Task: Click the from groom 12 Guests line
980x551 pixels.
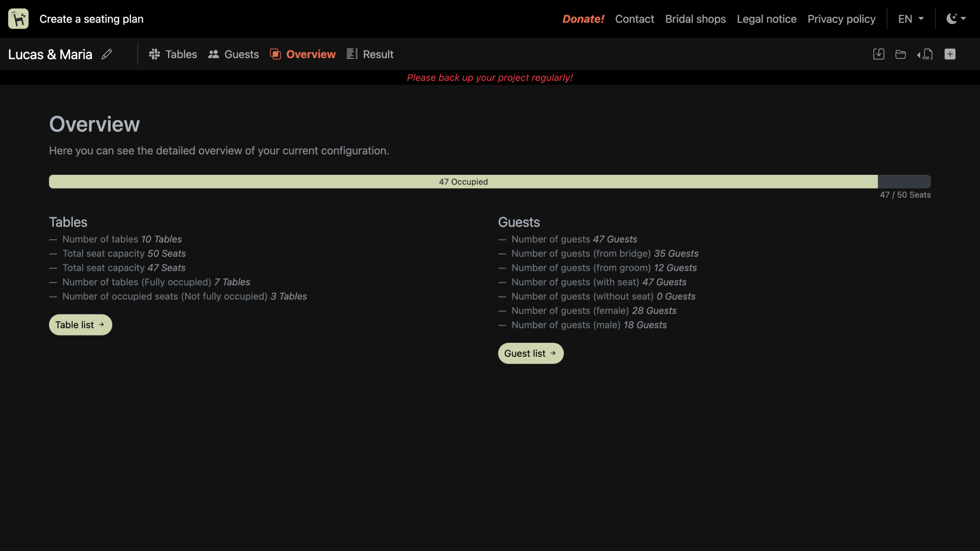Action: [x=604, y=267]
